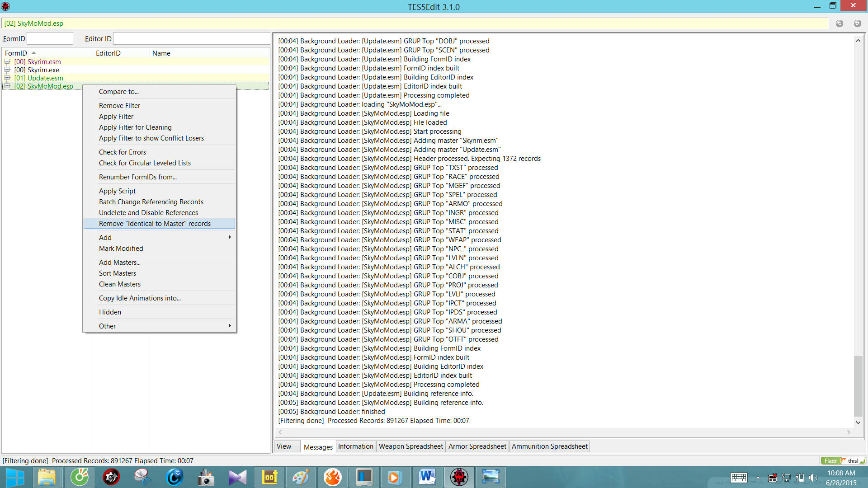Screen dimensions: 868x488
Task: Open the yellow square app on taskbar
Action: [x=269, y=477]
